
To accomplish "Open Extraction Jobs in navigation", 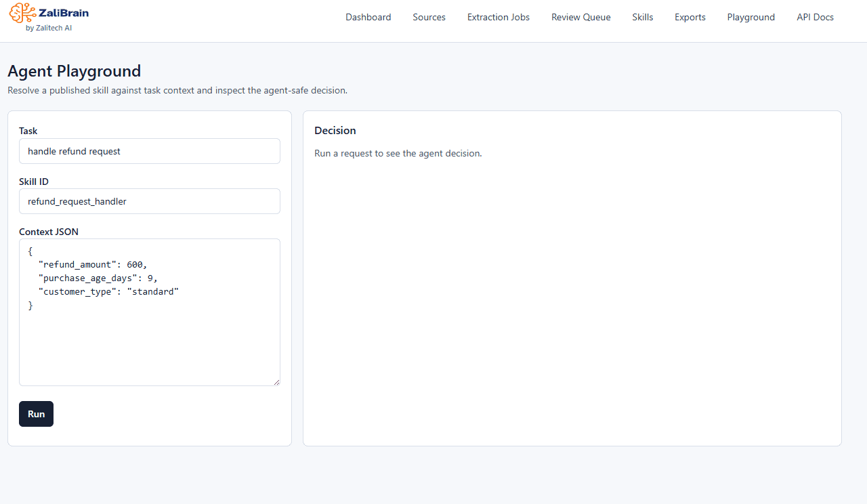I will (x=499, y=18).
